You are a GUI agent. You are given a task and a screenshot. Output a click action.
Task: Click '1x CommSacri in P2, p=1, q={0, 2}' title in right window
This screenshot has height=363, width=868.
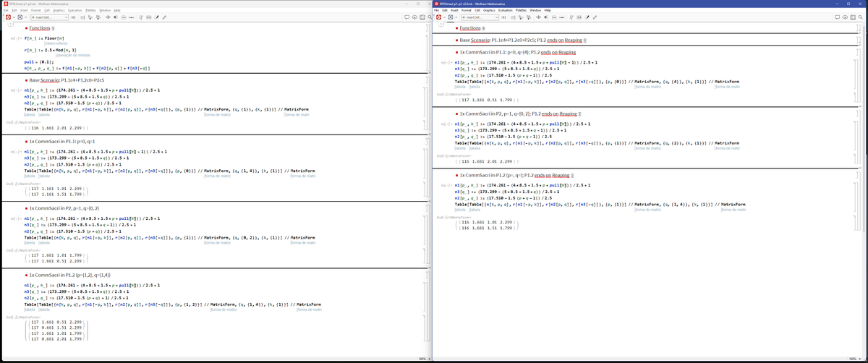click(x=518, y=114)
